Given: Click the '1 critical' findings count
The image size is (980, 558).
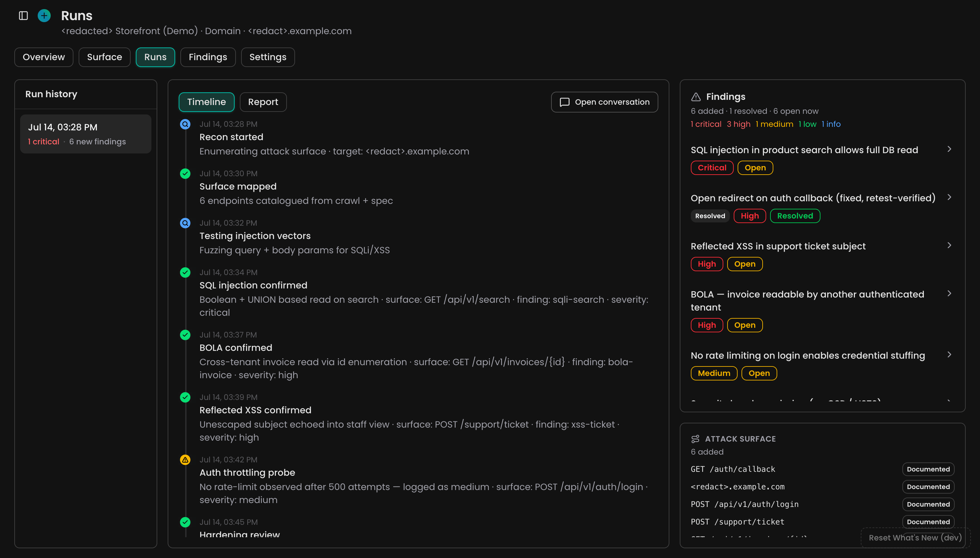Looking at the screenshot, I should click(x=706, y=125).
